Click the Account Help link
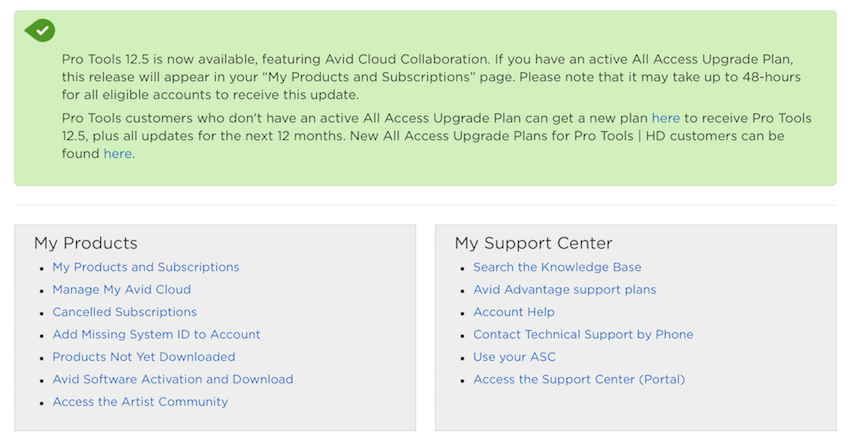This screenshot has height=447, width=850. tap(514, 312)
